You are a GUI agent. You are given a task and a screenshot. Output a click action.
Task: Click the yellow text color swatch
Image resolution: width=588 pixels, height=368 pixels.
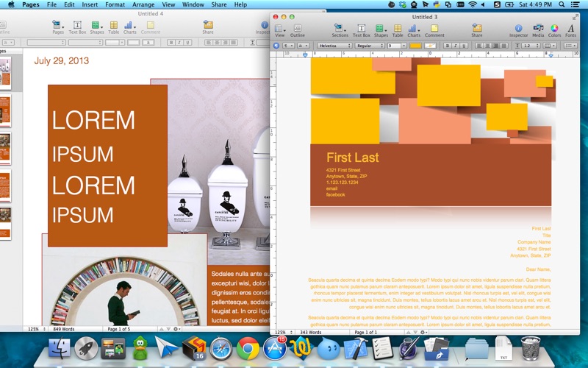coord(416,46)
